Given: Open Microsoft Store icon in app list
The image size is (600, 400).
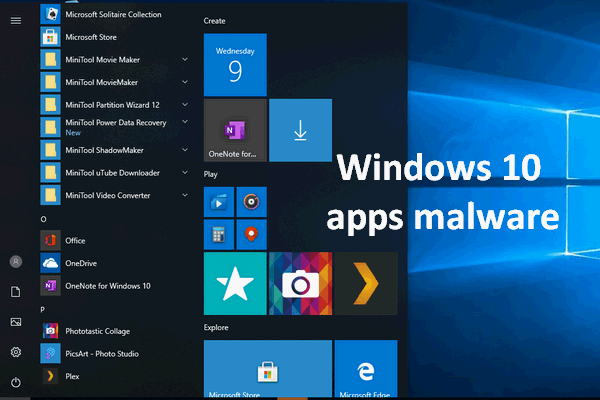Looking at the screenshot, I should pos(51,37).
